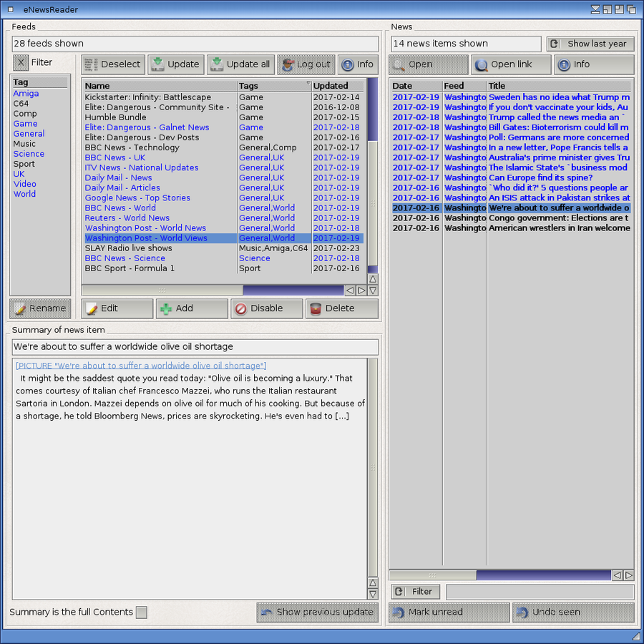The height and width of the screenshot is (644, 644).
Task: Delete the selected feed
Action: [341, 308]
